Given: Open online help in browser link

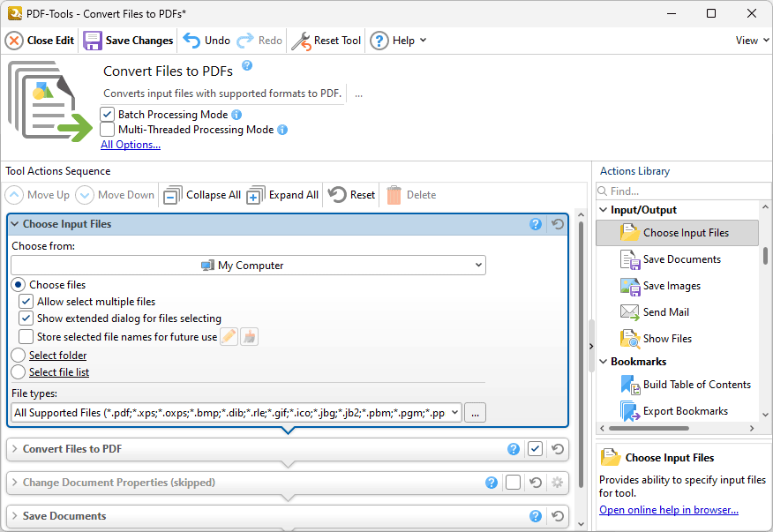Looking at the screenshot, I should click(x=669, y=510).
